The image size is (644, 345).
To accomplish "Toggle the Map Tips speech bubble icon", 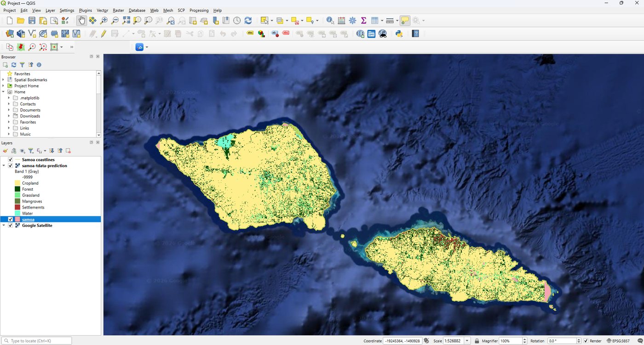I will 405,20.
